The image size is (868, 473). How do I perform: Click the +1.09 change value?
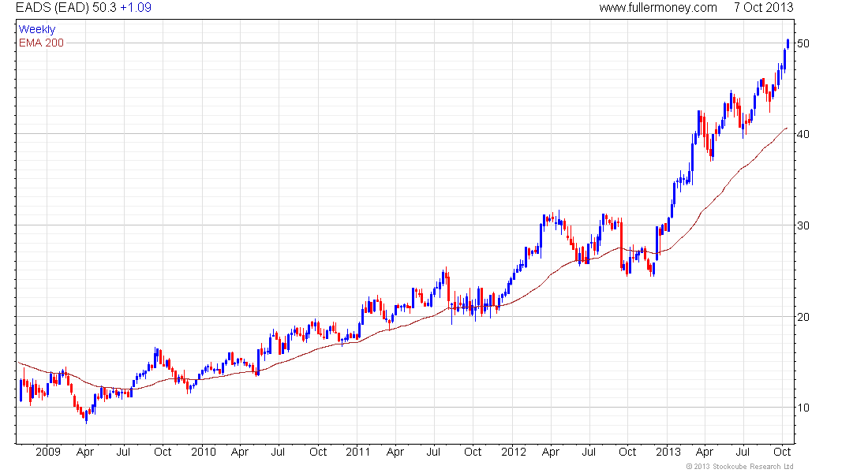tap(136, 8)
